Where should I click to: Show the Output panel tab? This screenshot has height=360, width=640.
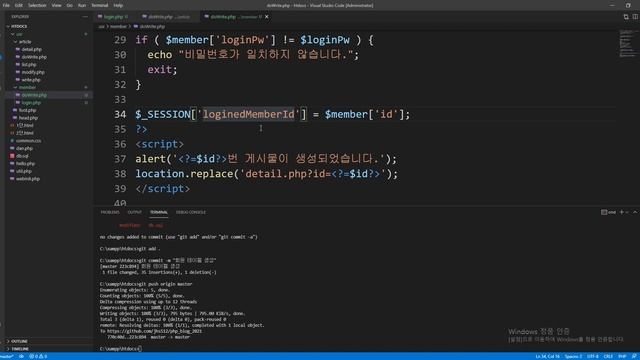(x=134, y=212)
